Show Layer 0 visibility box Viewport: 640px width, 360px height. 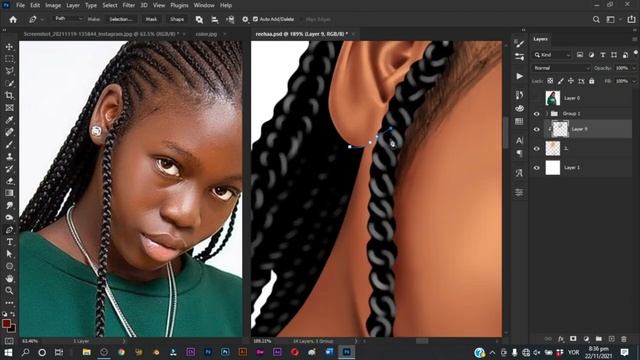click(x=537, y=98)
